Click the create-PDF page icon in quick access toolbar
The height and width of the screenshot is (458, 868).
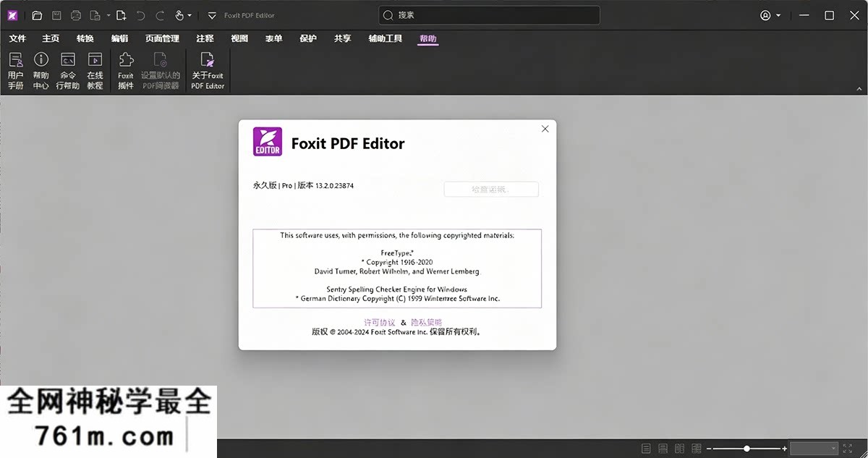[x=95, y=15]
